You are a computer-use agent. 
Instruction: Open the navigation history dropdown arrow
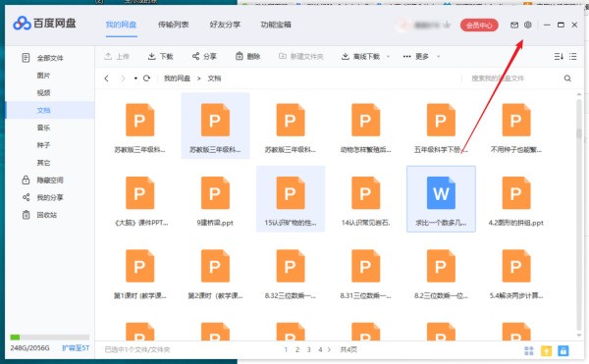135,78
